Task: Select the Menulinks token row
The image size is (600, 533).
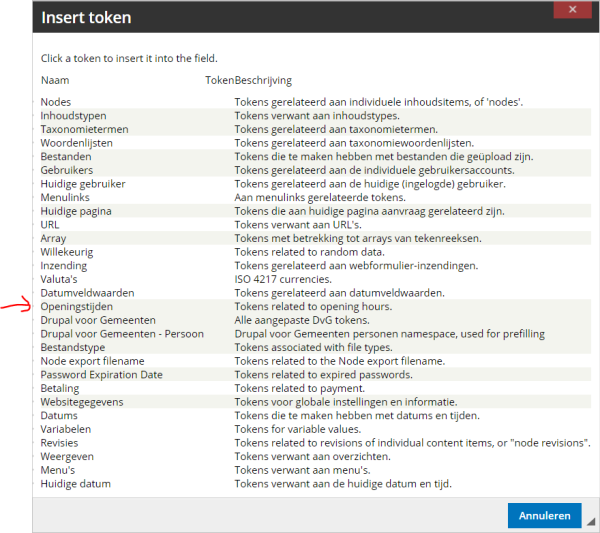Action: coord(64,198)
